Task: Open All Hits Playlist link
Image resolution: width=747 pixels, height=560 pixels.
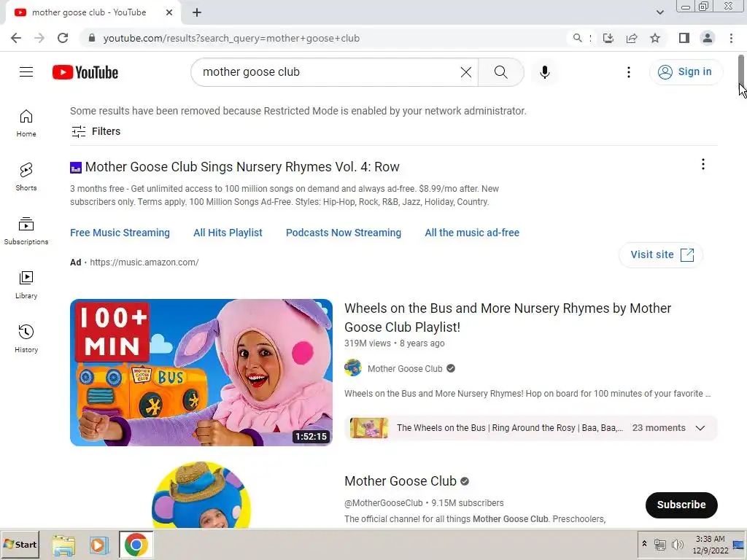Action: (x=228, y=233)
